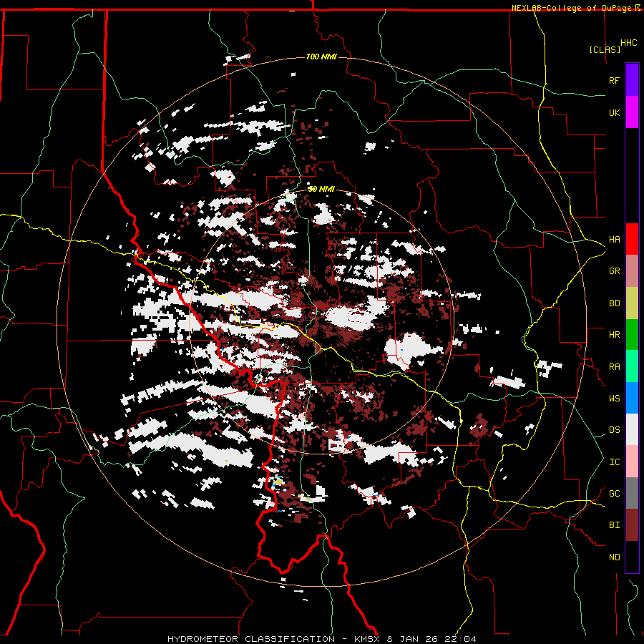Image resolution: width=644 pixels, height=644 pixels.
Task: Click the DS legend label
Action: coord(614,430)
